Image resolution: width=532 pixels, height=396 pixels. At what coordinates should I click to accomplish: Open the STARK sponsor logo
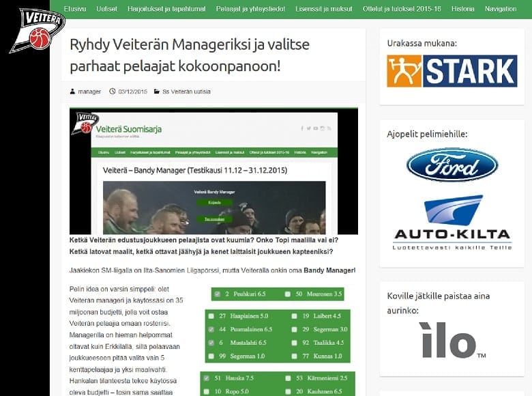[452, 71]
